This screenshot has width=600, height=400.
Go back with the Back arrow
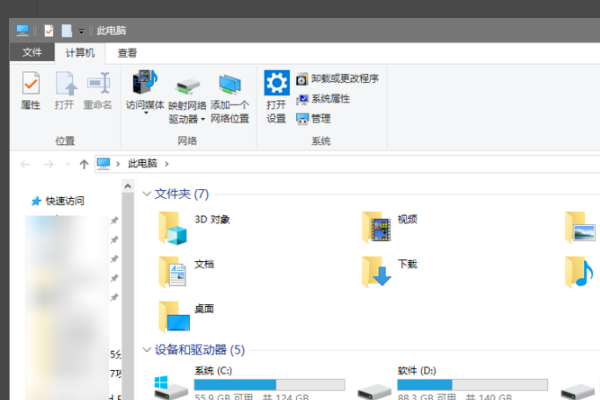tap(25, 164)
